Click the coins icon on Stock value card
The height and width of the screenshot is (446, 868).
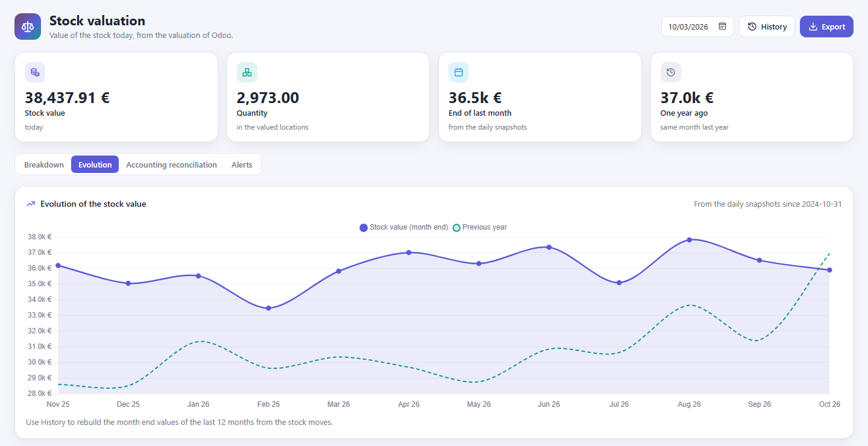[35, 72]
